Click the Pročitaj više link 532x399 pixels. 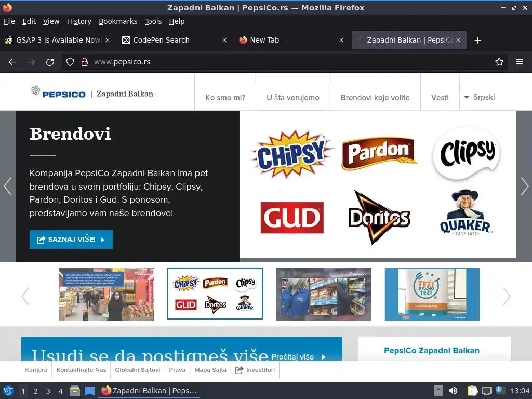coord(299,357)
